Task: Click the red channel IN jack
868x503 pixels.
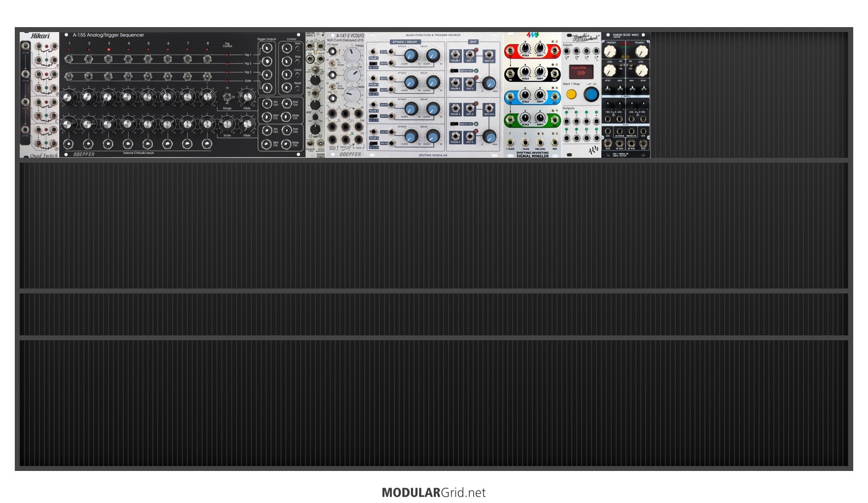Action: pos(510,50)
